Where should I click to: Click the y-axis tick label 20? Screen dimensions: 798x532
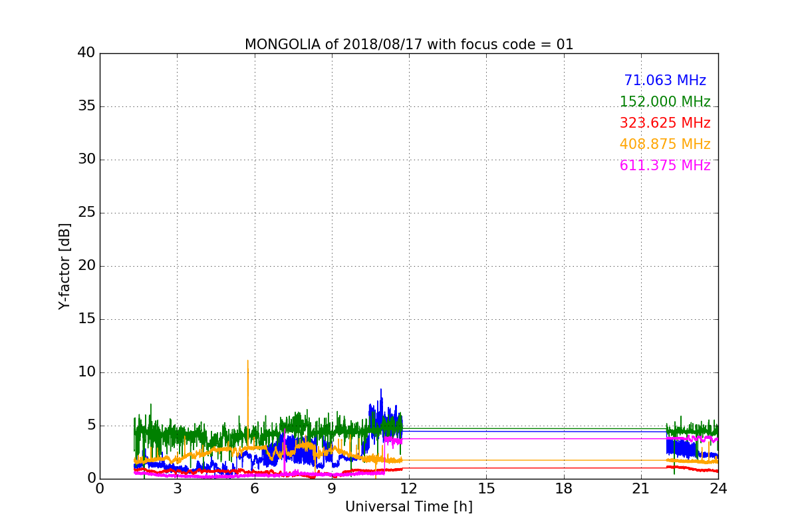pyautogui.click(x=86, y=266)
